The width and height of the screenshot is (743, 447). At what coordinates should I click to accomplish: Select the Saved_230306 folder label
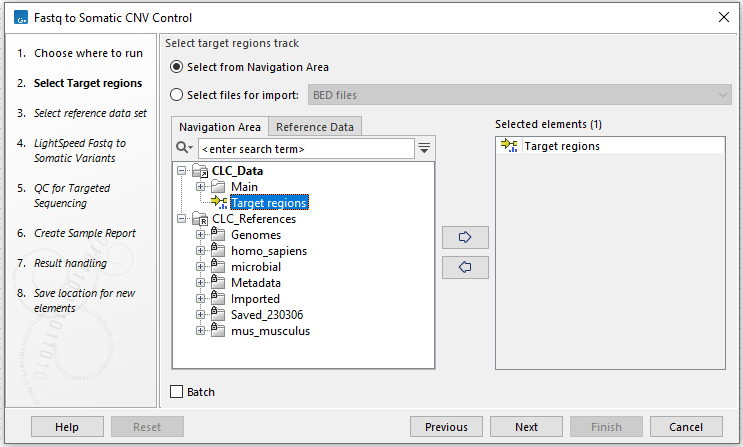(267, 315)
